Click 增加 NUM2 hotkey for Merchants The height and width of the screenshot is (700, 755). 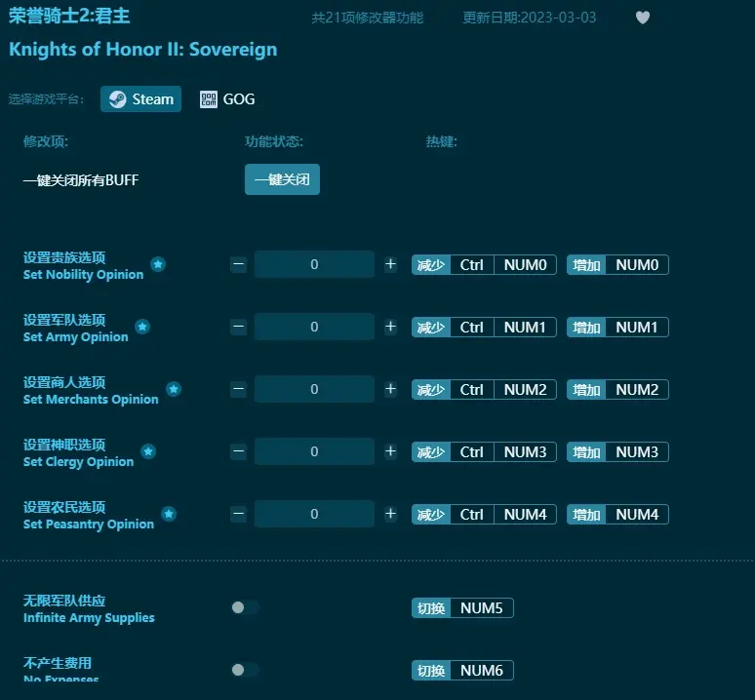tap(617, 389)
